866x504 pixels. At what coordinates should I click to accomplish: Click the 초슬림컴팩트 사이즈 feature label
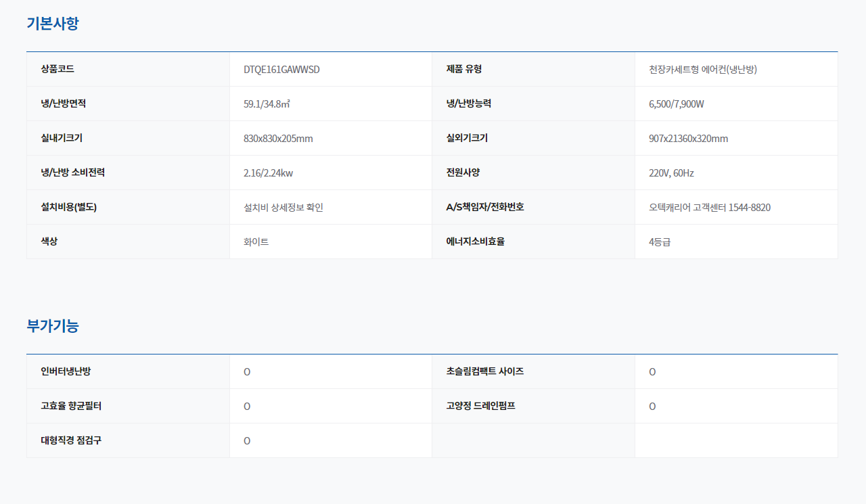click(x=485, y=371)
